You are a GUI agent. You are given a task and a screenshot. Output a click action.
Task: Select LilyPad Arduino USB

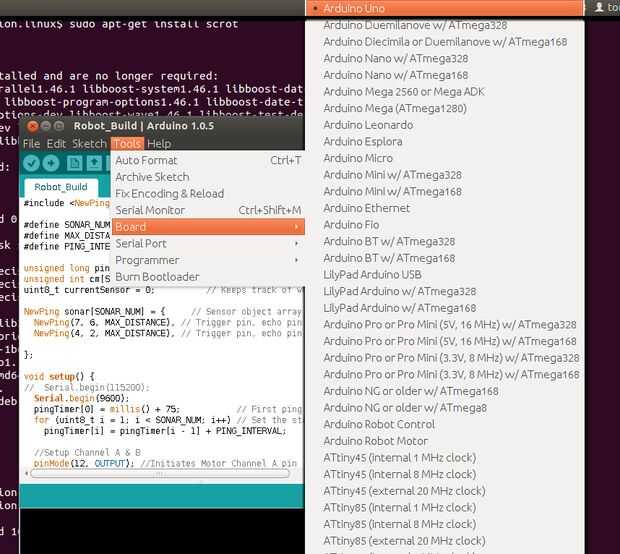444,274
